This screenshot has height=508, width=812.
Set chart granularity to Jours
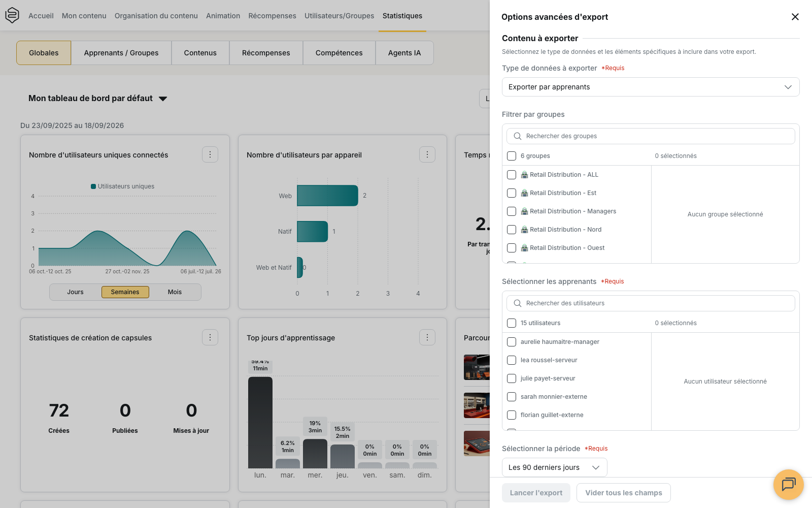coord(75,292)
